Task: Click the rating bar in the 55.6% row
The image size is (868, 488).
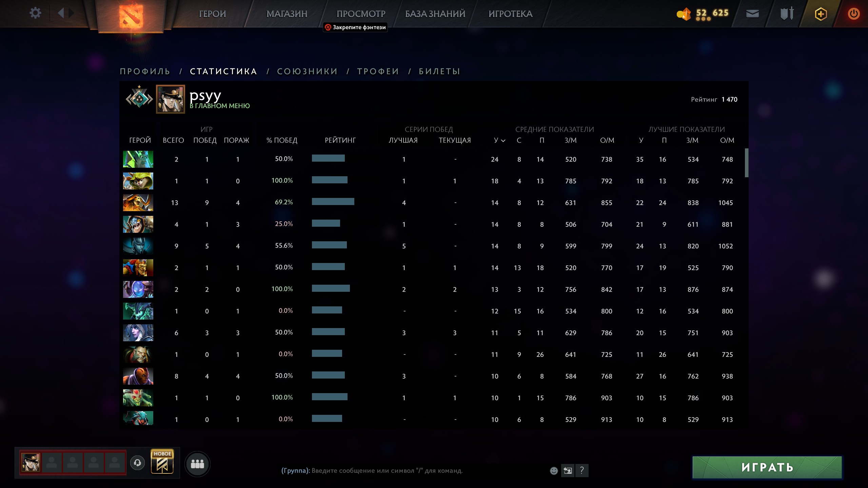Action: click(329, 245)
